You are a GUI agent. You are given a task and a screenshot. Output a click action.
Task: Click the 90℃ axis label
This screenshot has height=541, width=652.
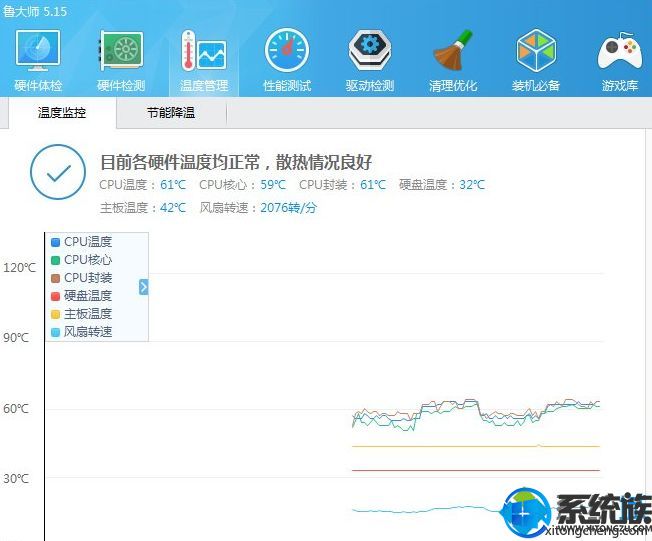click(16, 337)
